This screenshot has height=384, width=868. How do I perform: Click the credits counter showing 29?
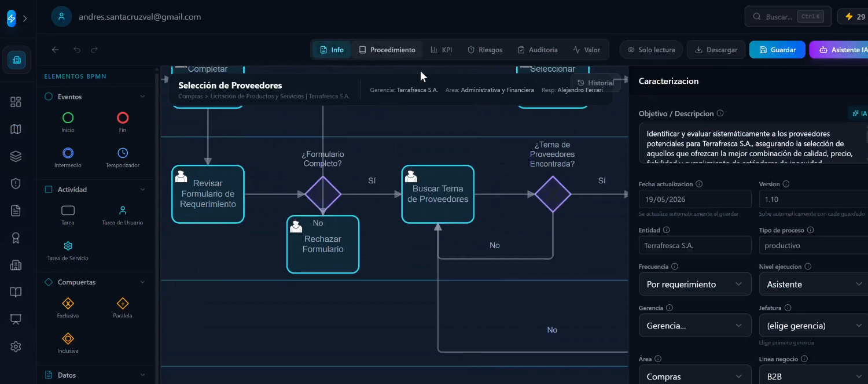coord(853,17)
